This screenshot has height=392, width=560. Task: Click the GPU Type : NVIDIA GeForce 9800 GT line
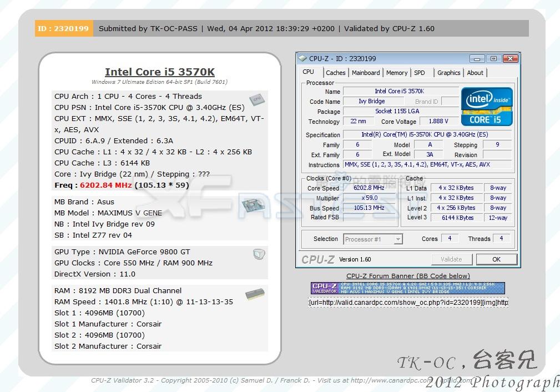[x=122, y=252]
